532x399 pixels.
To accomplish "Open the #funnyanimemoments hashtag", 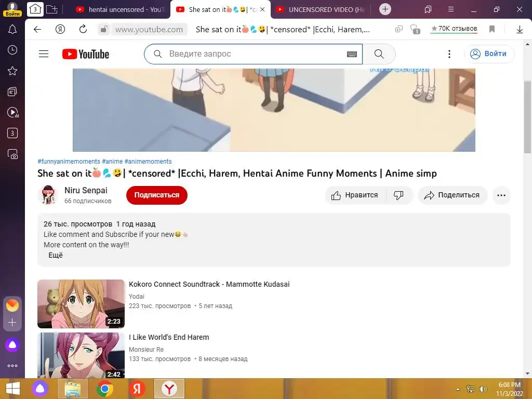I will coord(69,162).
